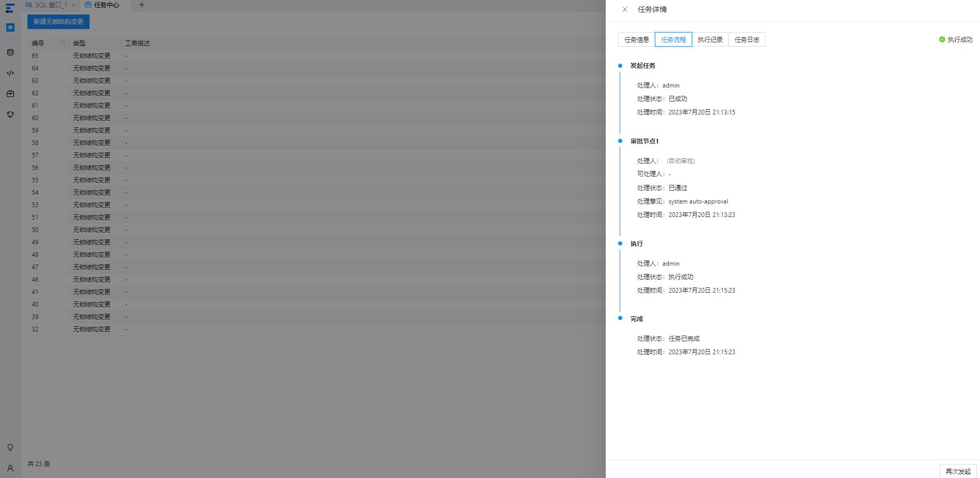
Task: Click the system auto-approval comment text
Action: coord(698,201)
